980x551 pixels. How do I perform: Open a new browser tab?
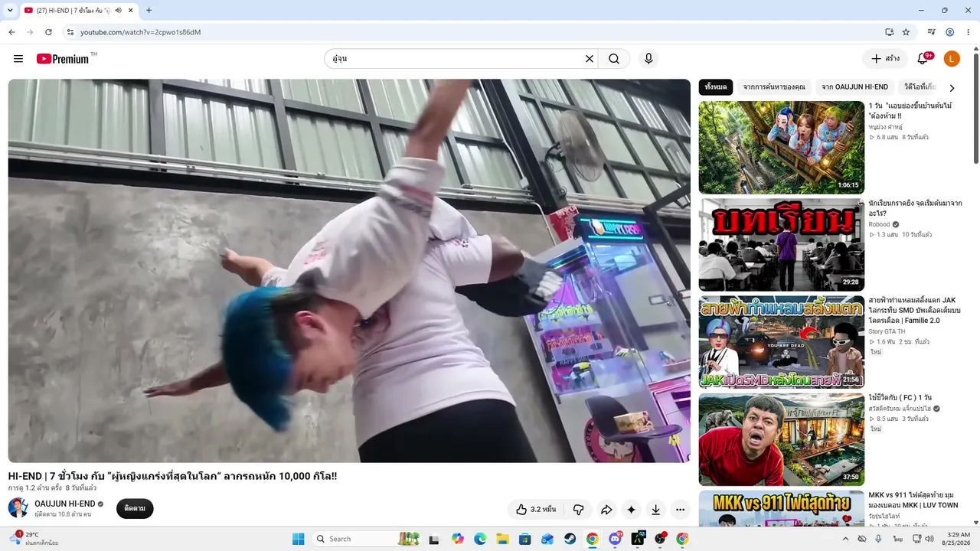149,11
